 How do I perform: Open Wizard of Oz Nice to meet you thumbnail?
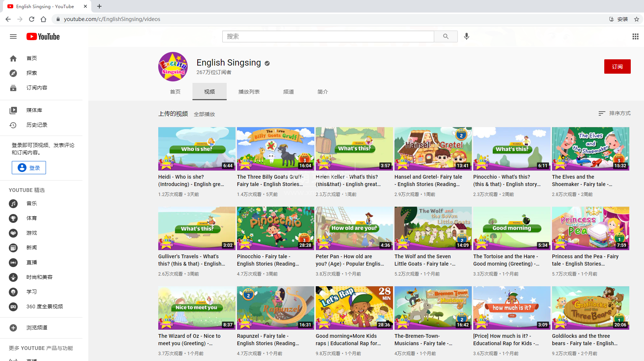pyautogui.click(x=197, y=308)
